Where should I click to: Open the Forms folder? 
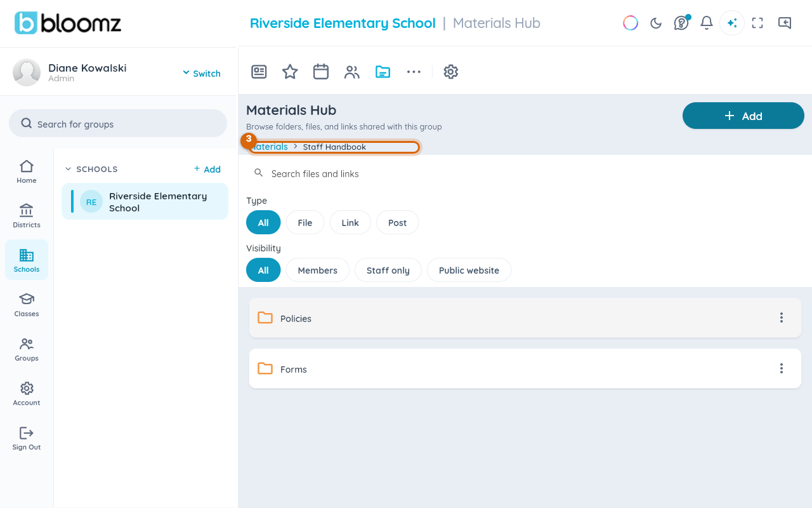525,369
